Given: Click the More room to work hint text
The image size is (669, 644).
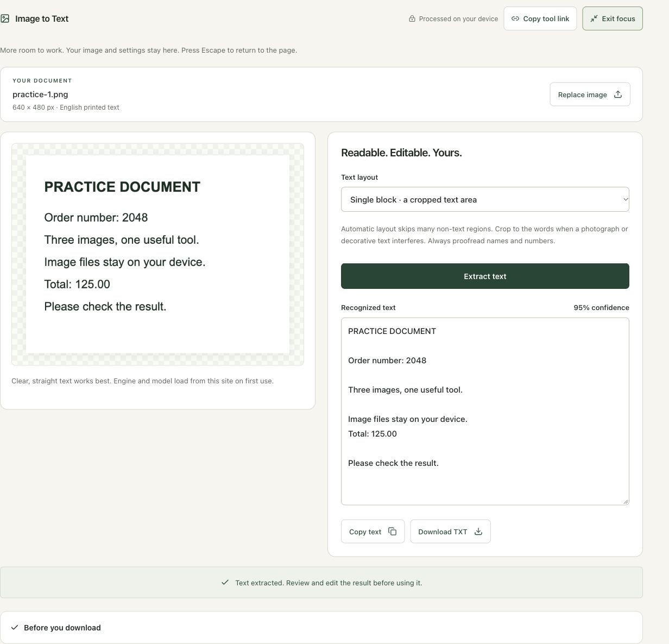Looking at the screenshot, I should pyautogui.click(x=148, y=50).
